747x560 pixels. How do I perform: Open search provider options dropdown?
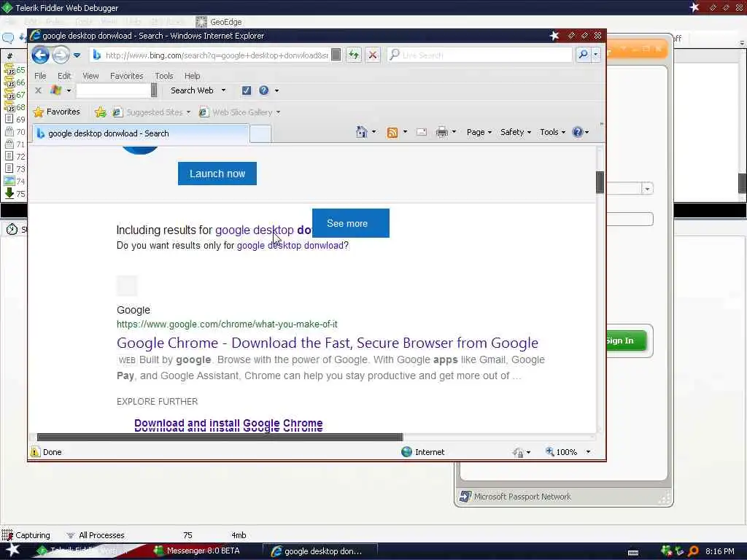[595, 55]
